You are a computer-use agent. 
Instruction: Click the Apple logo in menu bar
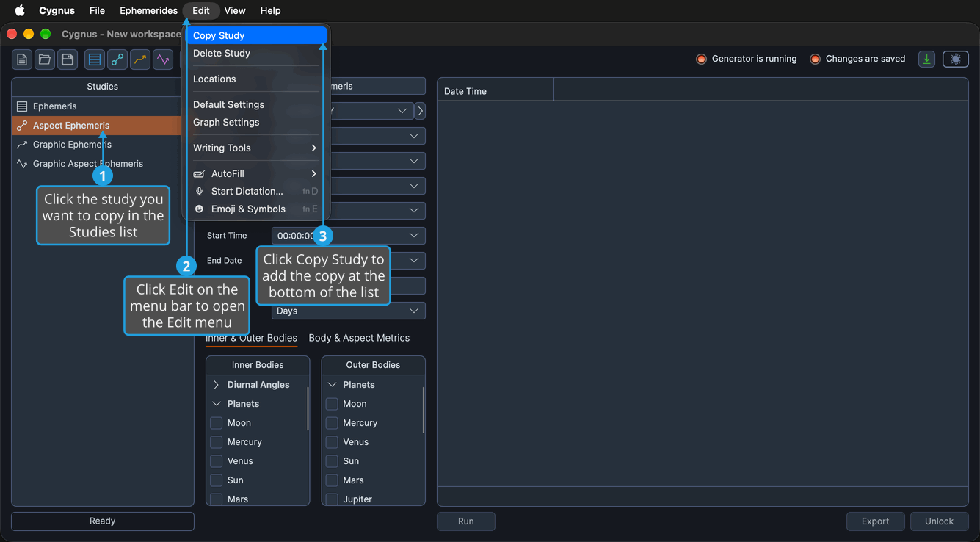[20, 10]
